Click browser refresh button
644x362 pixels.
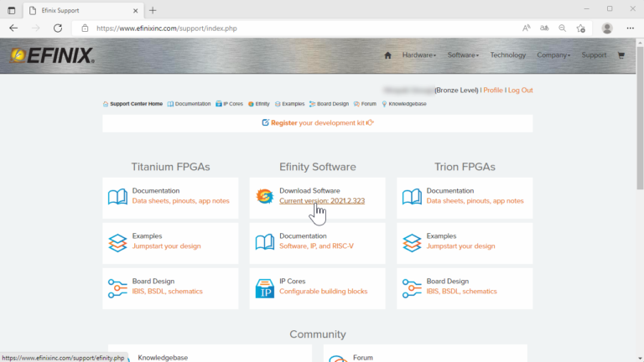(x=58, y=28)
